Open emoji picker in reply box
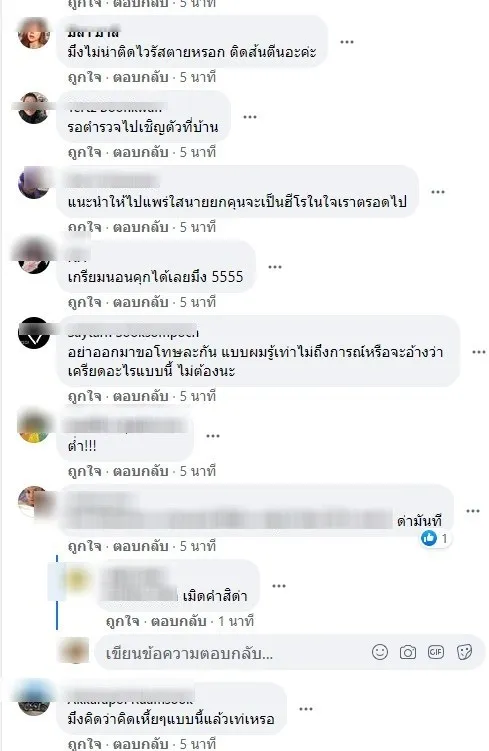489x751 pixels. pyautogui.click(x=380, y=652)
